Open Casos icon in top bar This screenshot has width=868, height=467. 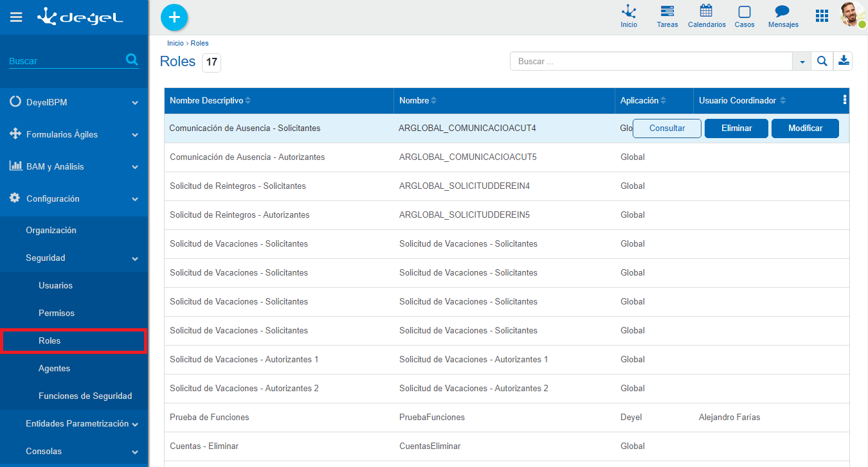click(745, 17)
